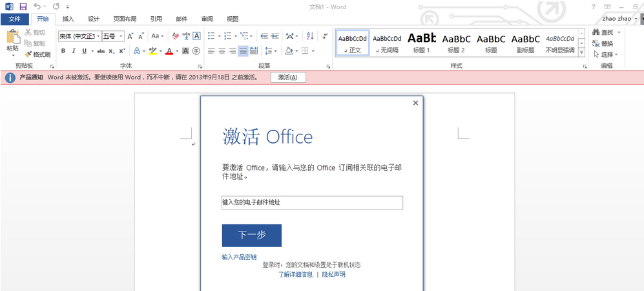
Task: Switch to the View (视图) tab
Action: coord(233,19)
